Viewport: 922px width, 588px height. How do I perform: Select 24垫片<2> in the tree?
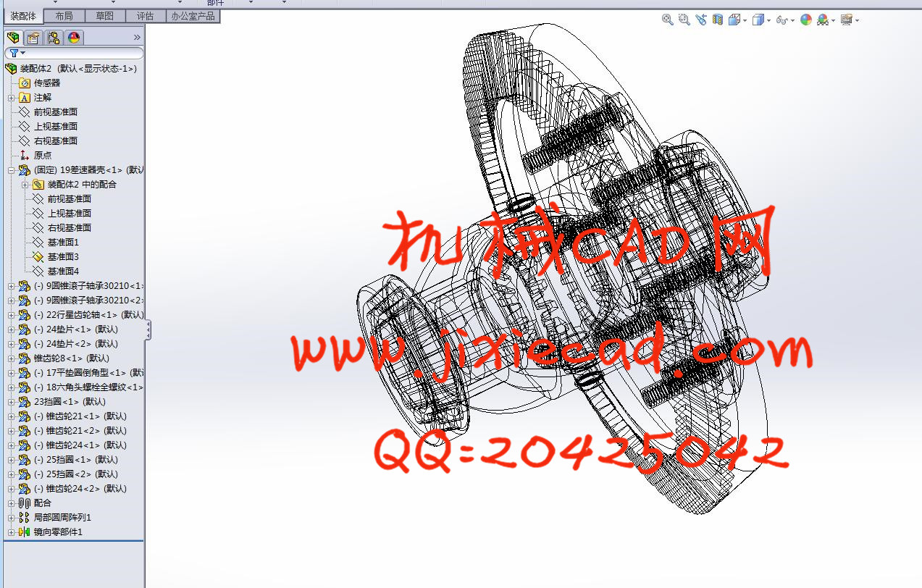(76, 344)
